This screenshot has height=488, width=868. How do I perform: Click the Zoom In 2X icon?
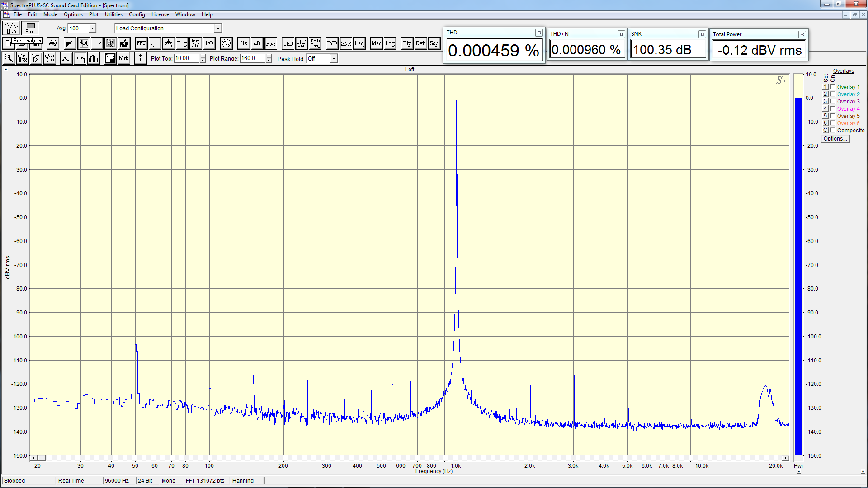[x=22, y=58]
